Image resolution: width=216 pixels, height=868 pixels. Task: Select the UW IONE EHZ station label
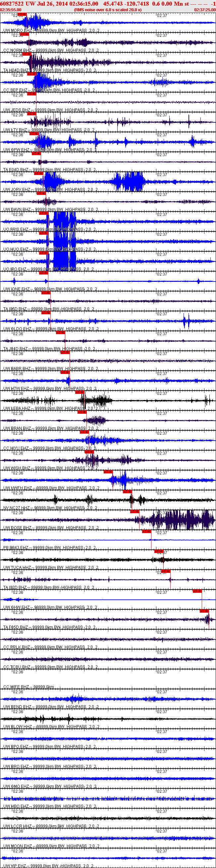point(50,289)
